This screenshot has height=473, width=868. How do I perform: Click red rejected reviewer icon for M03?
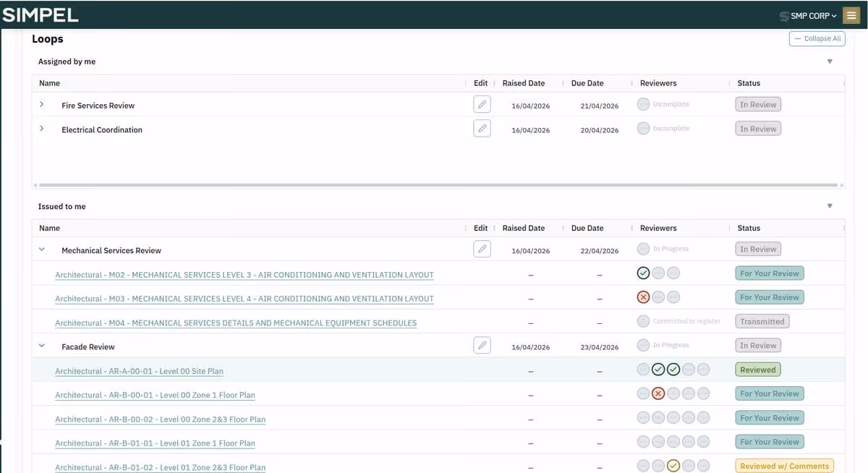tap(643, 297)
